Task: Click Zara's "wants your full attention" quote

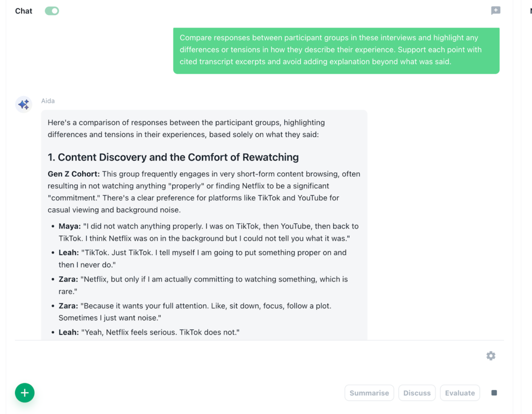Action: click(203, 312)
